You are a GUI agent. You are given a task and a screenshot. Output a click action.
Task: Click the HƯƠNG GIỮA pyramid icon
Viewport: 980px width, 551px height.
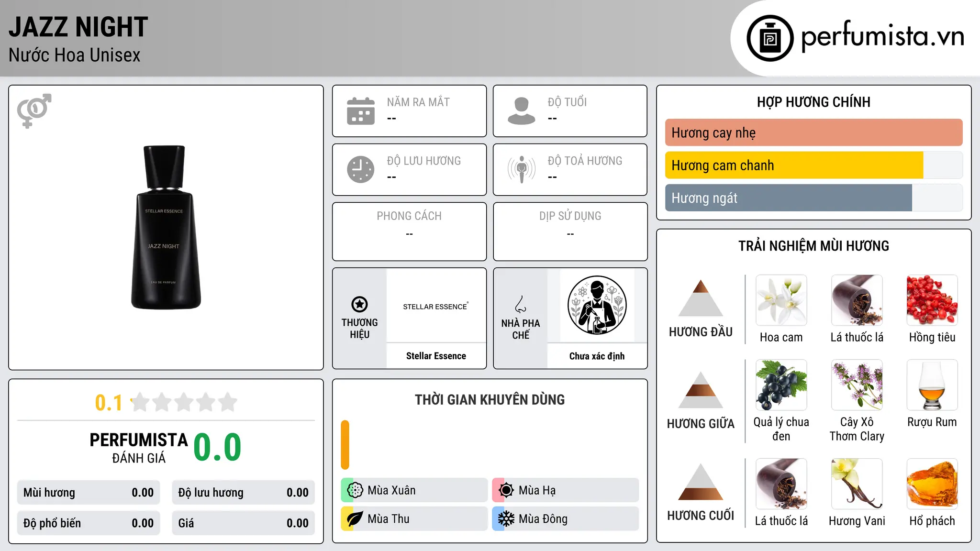tap(701, 390)
